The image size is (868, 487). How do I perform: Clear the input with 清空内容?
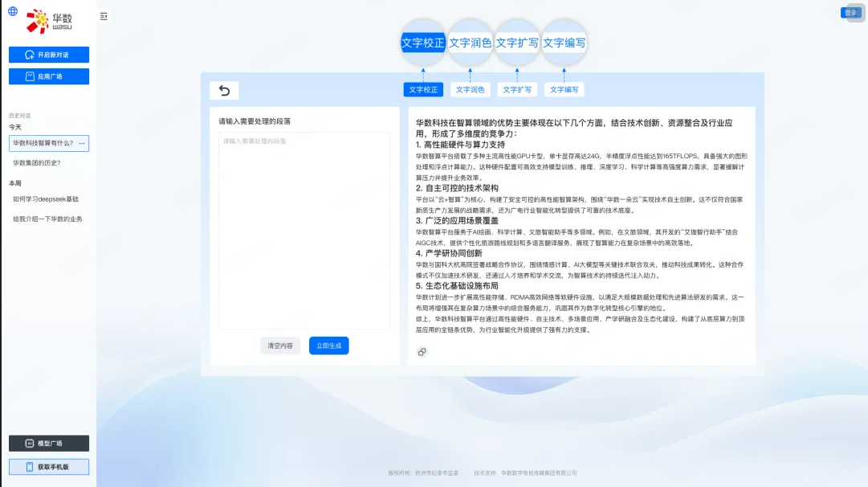coord(280,346)
